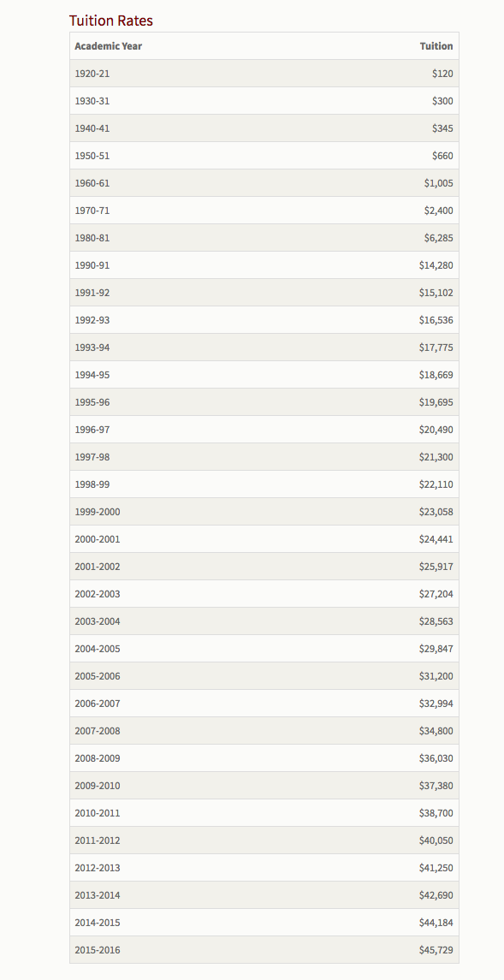Click the Tuition Rates heading
The image size is (504, 980).
pyautogui.click(x=110, y=21)
